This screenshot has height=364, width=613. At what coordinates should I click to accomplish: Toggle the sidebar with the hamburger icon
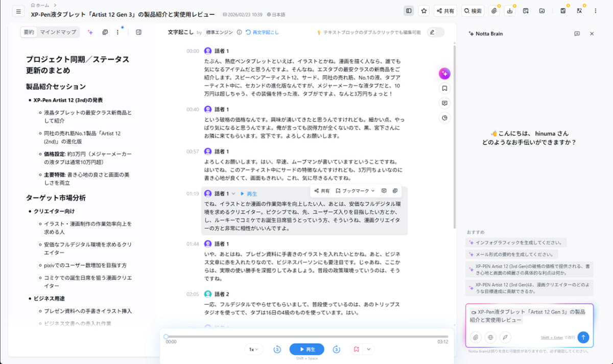click(x=18, y=12)
